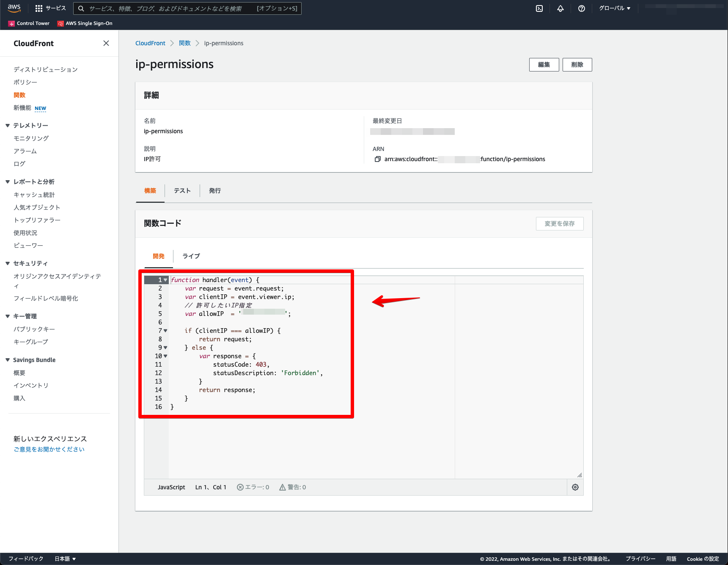The image size is (728, 565).
Task: Go to 関数 breadcrumb link
Action: [185, 43]
